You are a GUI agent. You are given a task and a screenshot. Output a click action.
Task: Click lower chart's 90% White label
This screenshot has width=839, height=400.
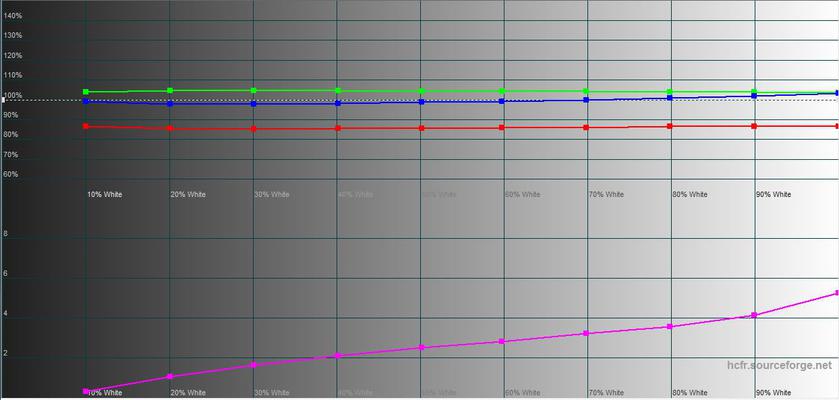click(x=773, y=393)
